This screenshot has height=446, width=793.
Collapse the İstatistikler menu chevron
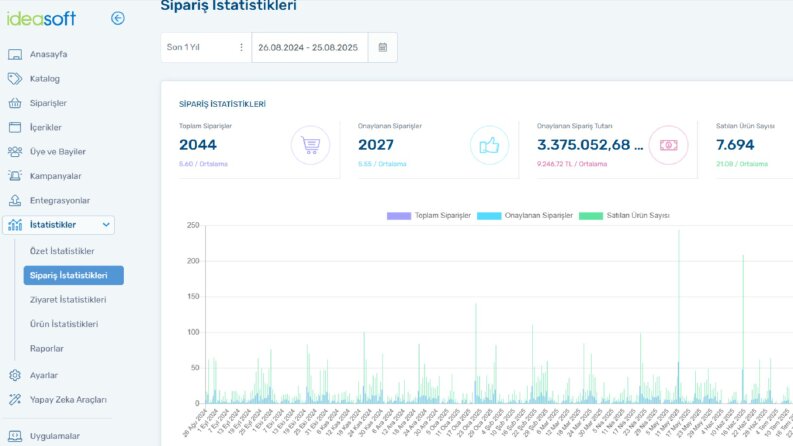(106, 225)
